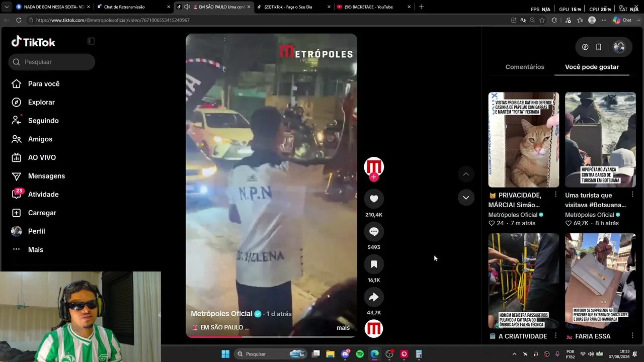Mute the EM SÃO PAULO tab audio
644x362 pixels.
pos(187,7)
